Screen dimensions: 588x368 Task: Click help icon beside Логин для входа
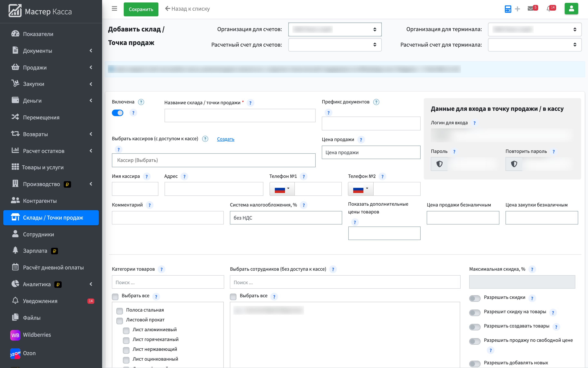[474, 123]
